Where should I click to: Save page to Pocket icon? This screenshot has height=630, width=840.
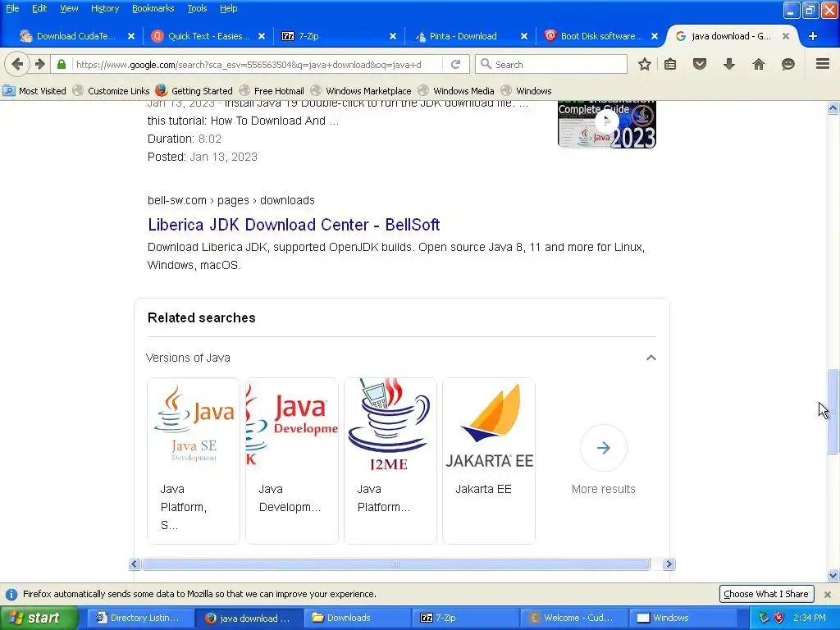700,64
